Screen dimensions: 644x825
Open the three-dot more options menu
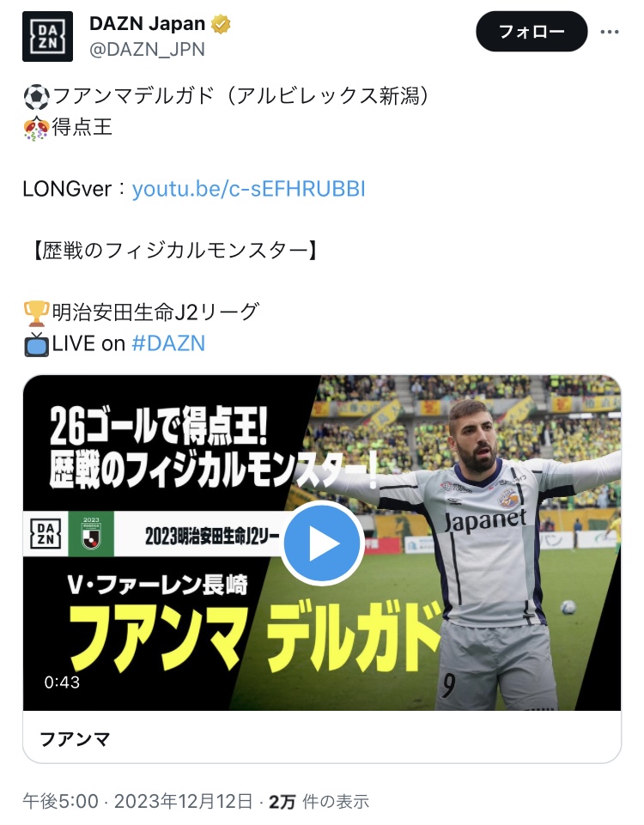pos(610,32)
